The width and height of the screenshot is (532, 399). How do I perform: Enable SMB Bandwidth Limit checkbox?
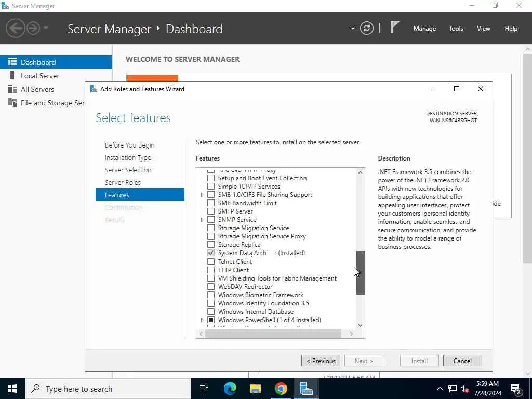pos(211,203)
